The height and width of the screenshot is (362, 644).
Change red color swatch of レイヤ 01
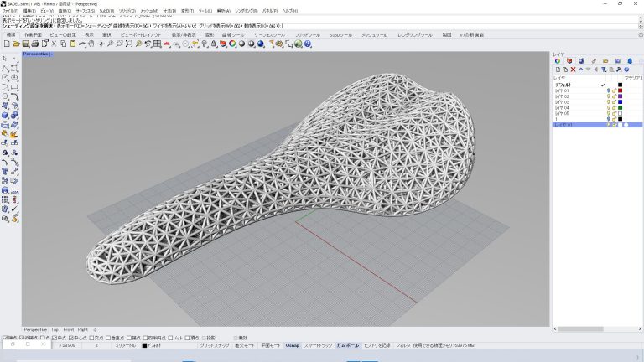click(x=621, y=90)
